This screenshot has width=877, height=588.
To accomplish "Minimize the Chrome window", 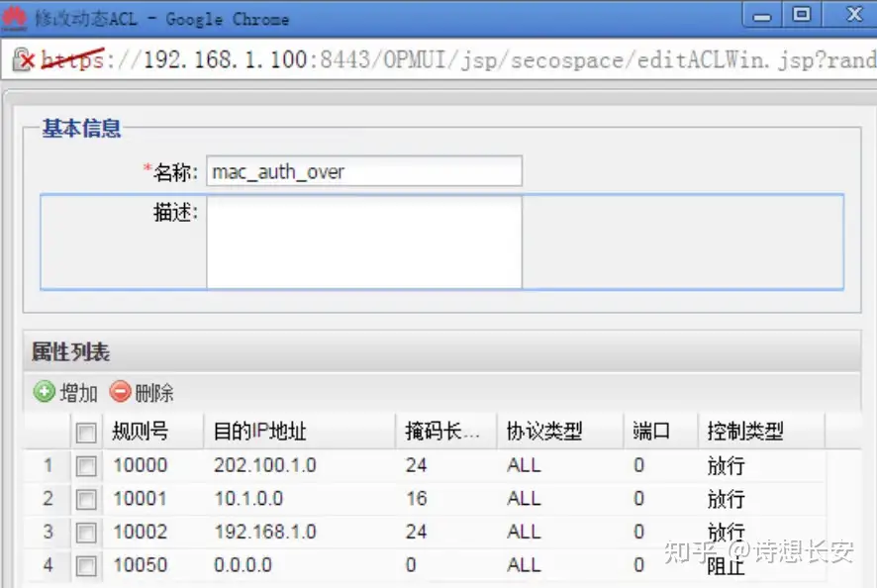I will (x=761, y=16).
